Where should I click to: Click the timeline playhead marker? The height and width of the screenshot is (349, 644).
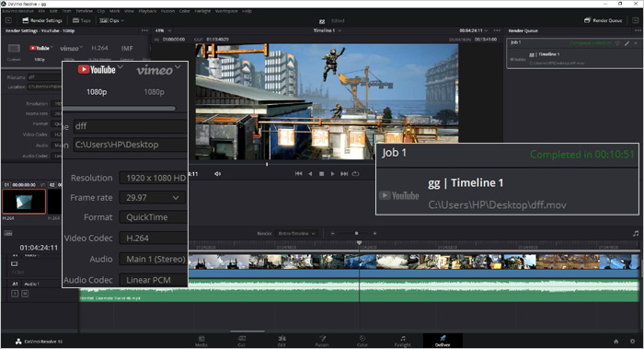pyautogui.click(x=359, y=243)
